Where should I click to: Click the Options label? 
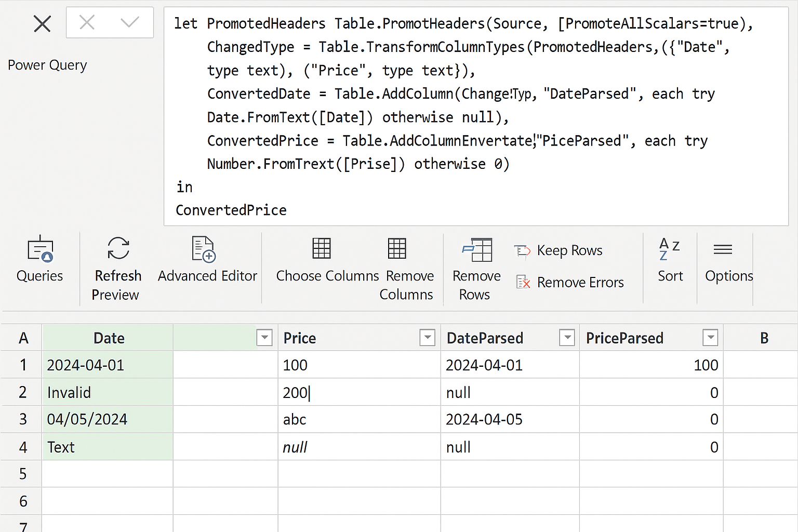coord(729,276)
